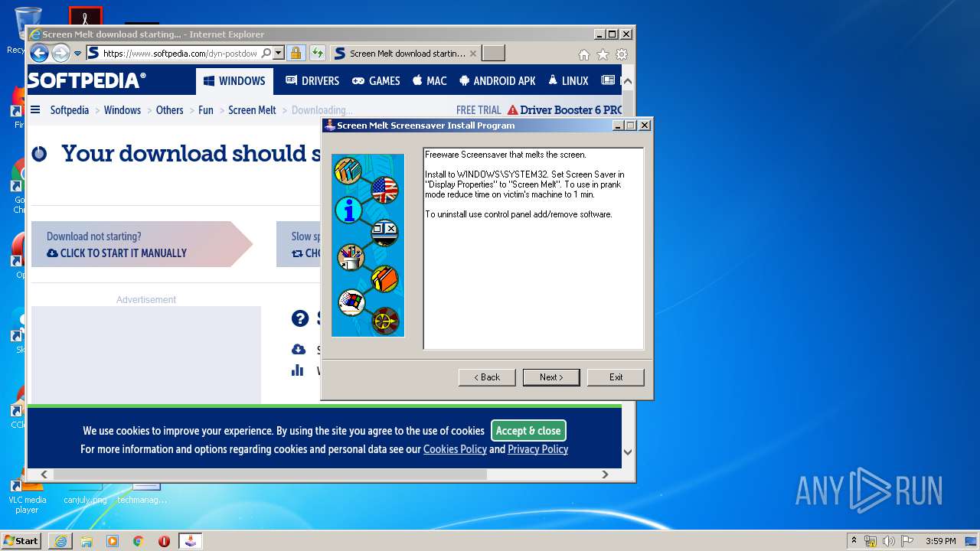Click the volume speaker tray icon
Screen dimensions: 980x551
pyautogui.click(x=888, y=541)
